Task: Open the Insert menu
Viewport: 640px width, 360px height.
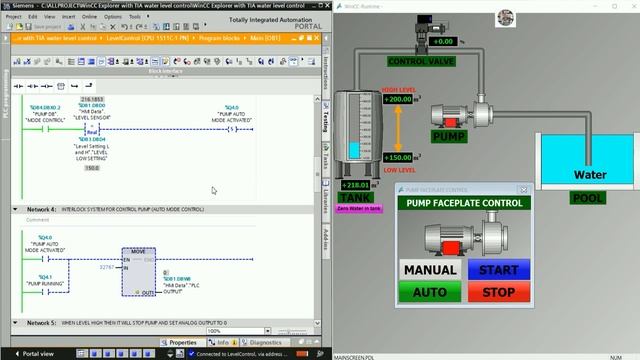Action: [x=69, y=17]
